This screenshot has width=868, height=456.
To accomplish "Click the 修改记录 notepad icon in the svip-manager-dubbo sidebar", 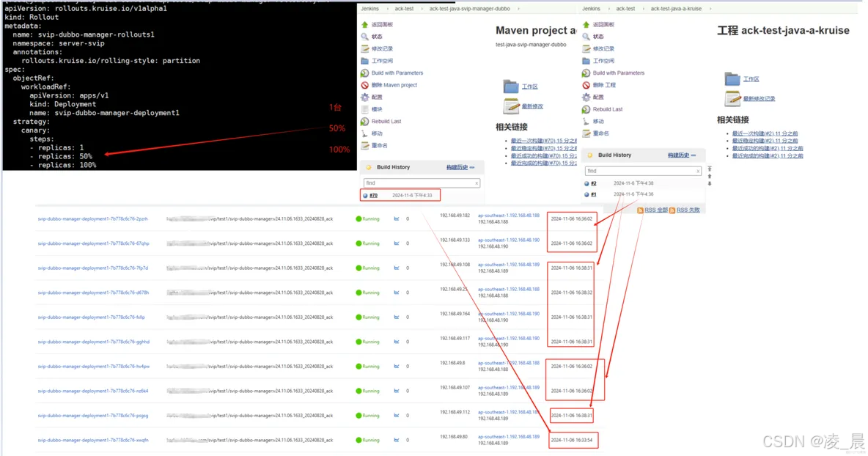I will click(365, 48).
